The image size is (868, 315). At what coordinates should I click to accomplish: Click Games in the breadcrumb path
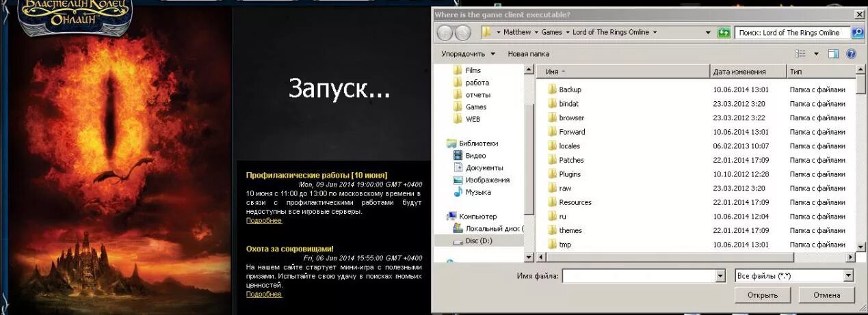click(552, 32)
